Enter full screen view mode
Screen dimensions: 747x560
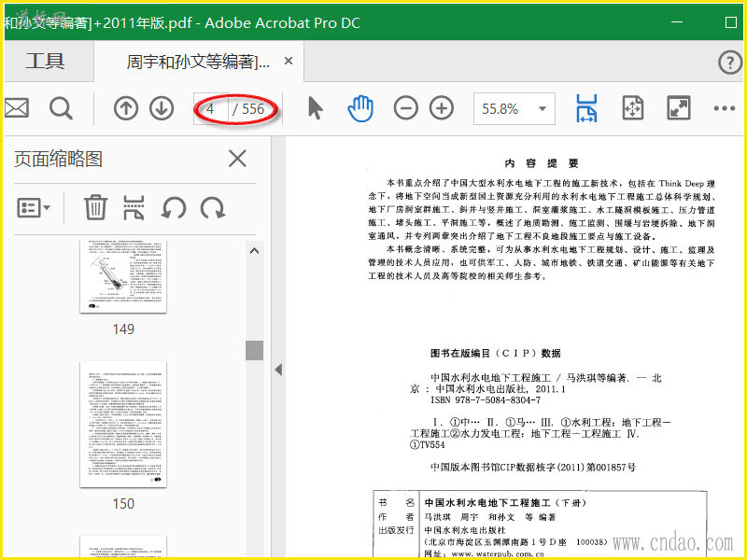pos(679,108)
